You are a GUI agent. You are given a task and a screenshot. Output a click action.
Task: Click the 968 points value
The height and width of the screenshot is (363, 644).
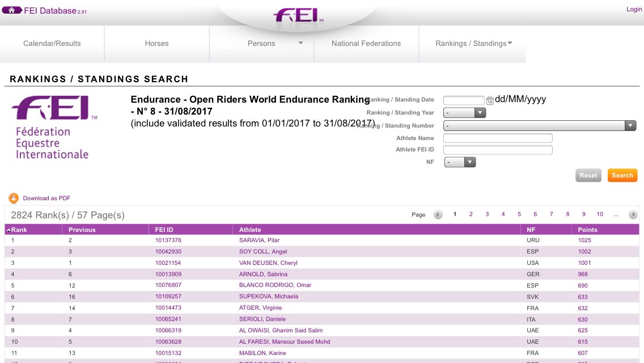583,274
